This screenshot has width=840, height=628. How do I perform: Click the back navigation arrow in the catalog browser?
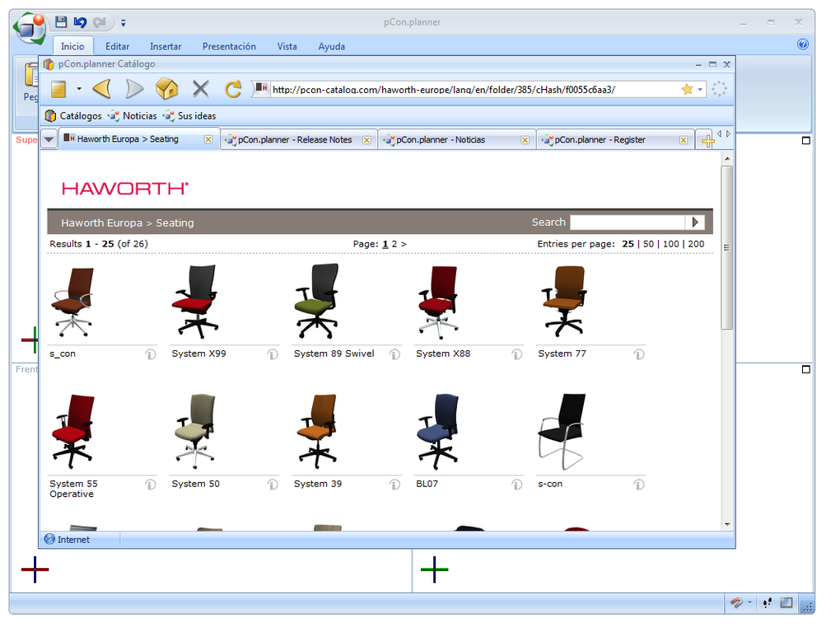[99, 90]
